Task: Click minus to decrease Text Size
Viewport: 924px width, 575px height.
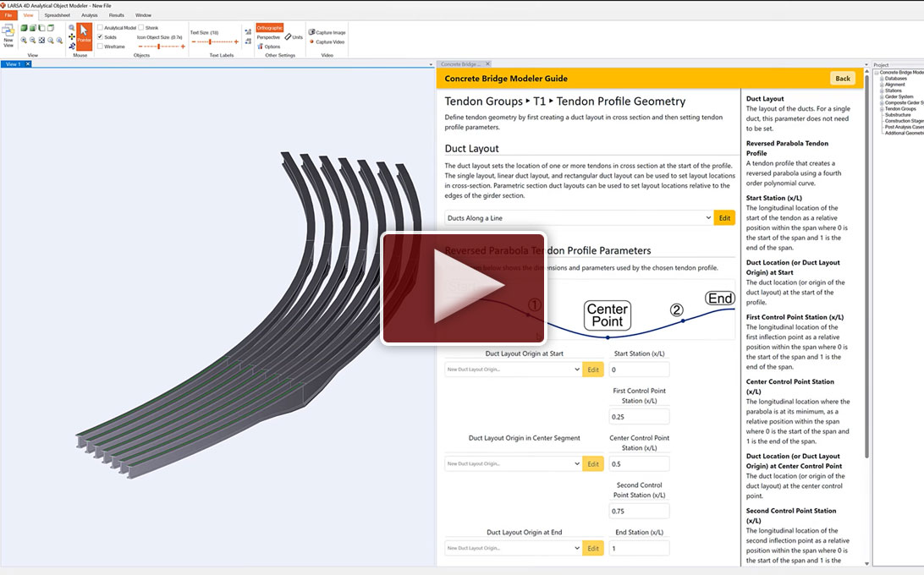Action: pyautogui.click(x=194, y=41)
